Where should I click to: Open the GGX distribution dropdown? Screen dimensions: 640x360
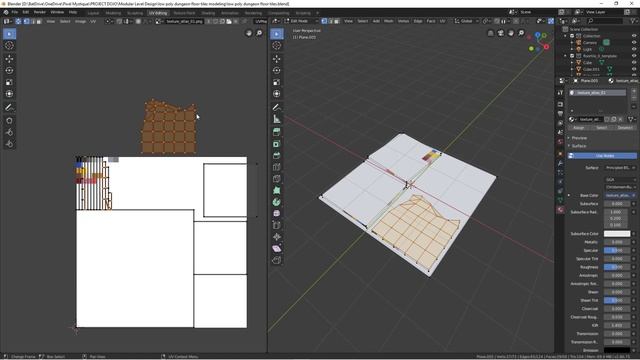(x=620, y=180)
